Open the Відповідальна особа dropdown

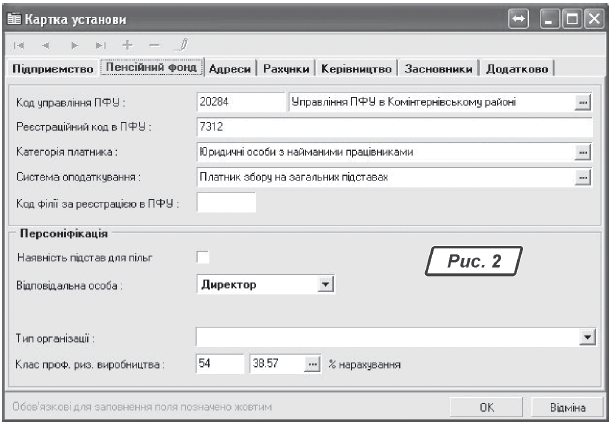323,285
